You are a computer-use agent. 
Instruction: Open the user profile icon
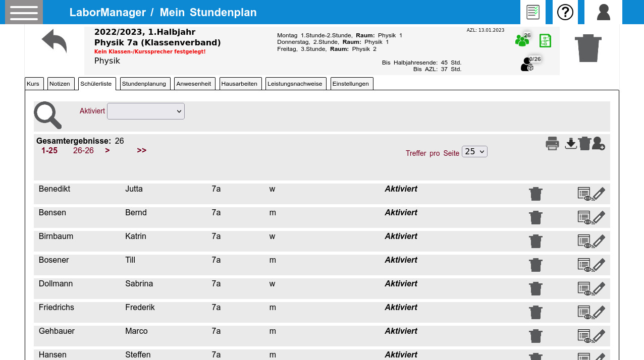(604, 12)
